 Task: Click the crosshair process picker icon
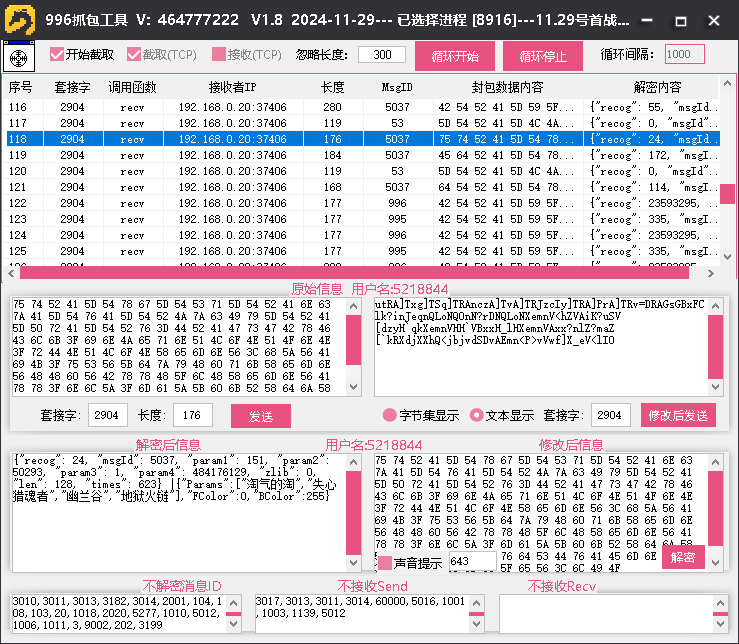[x=18, y=58]
